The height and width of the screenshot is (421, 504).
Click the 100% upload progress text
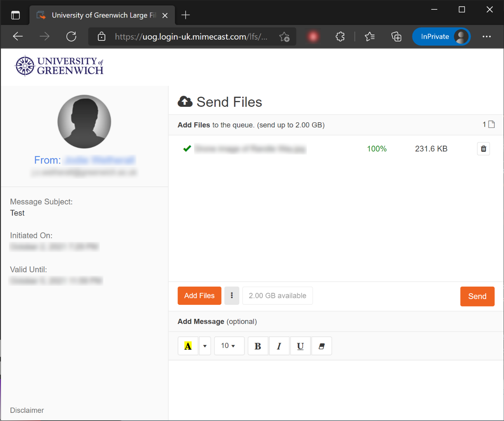tap(377, 149)
